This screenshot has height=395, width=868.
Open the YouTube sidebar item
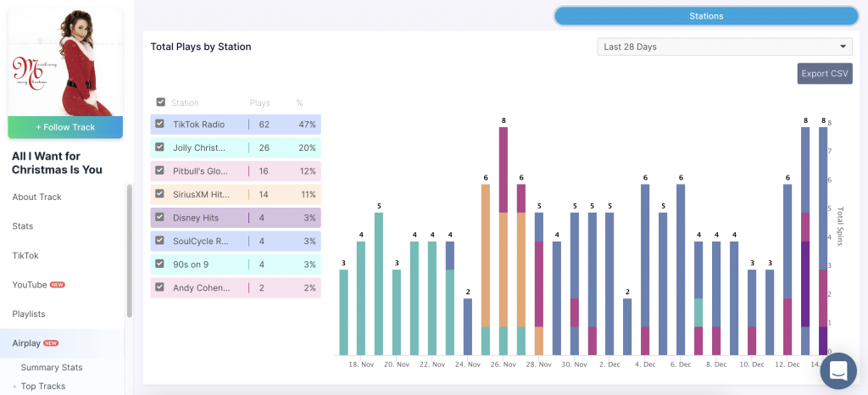point(30,284)
